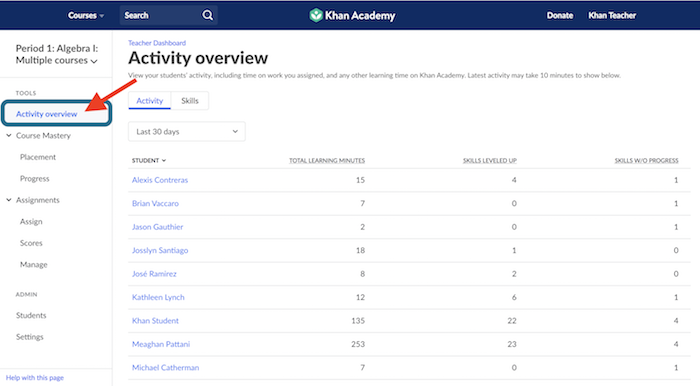
Task: Click Khan Student's 22 skills leveled up
Action: tap(512, 320)
